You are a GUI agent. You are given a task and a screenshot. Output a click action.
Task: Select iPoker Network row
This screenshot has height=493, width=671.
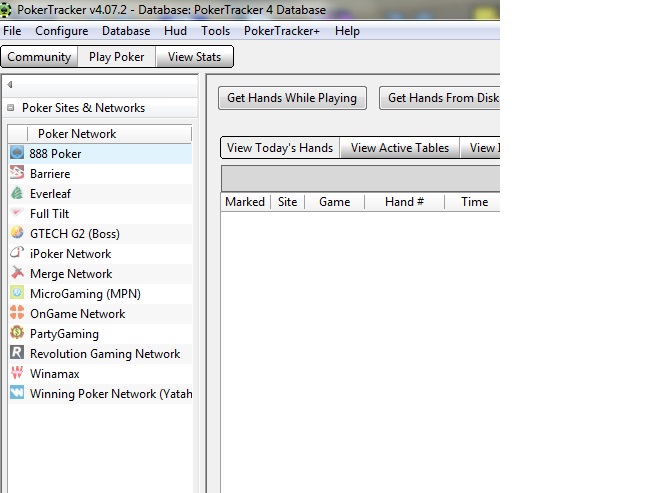101,254
